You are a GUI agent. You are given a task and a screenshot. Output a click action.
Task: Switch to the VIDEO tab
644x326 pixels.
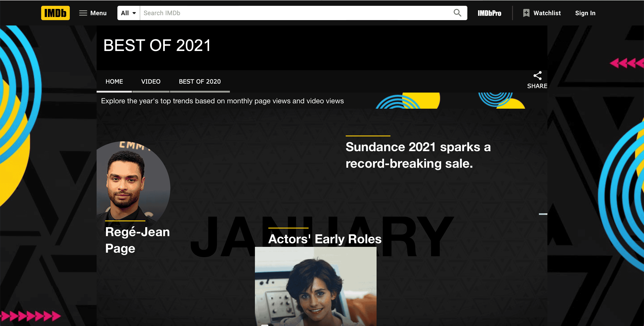pos(151,81)
